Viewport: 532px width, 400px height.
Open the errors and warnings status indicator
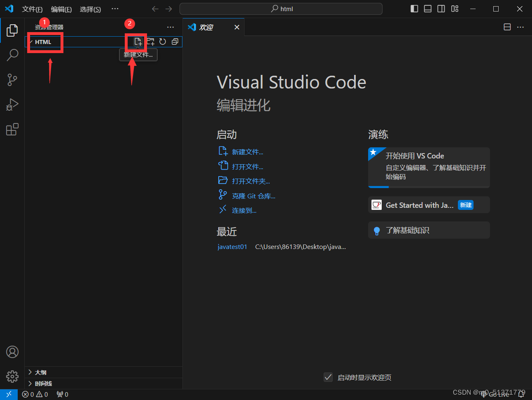pos(35,394)
